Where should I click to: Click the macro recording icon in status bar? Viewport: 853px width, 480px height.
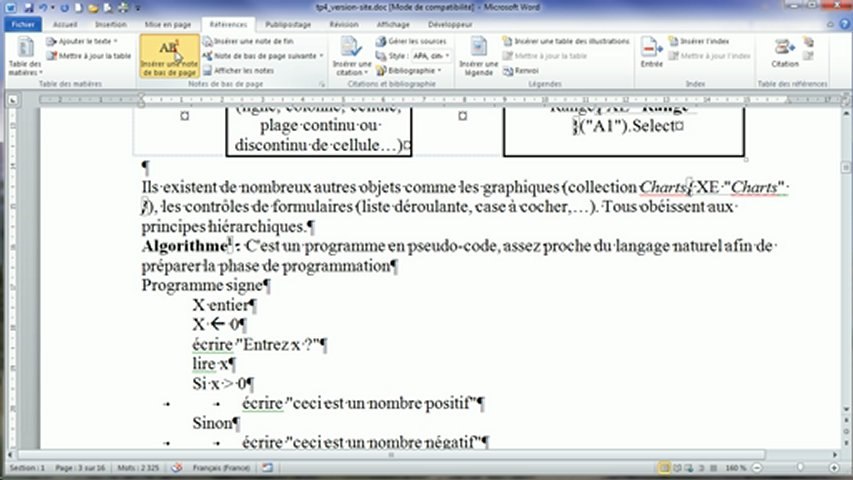(x=267, y=468)
